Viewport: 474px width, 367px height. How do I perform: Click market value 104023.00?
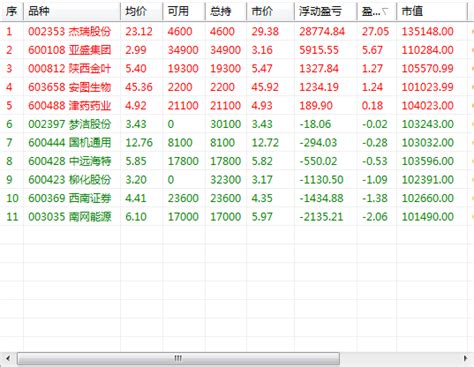coord(428,106)
